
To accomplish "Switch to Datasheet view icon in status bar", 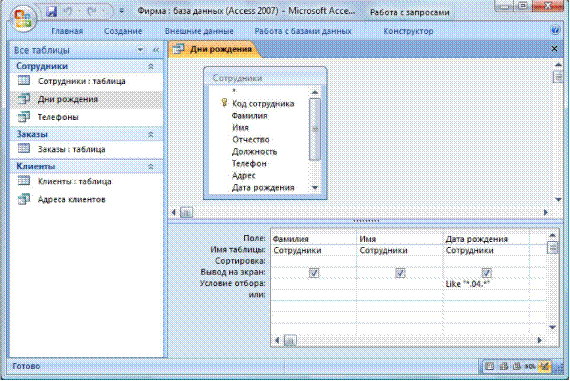I will click(490, 366).
